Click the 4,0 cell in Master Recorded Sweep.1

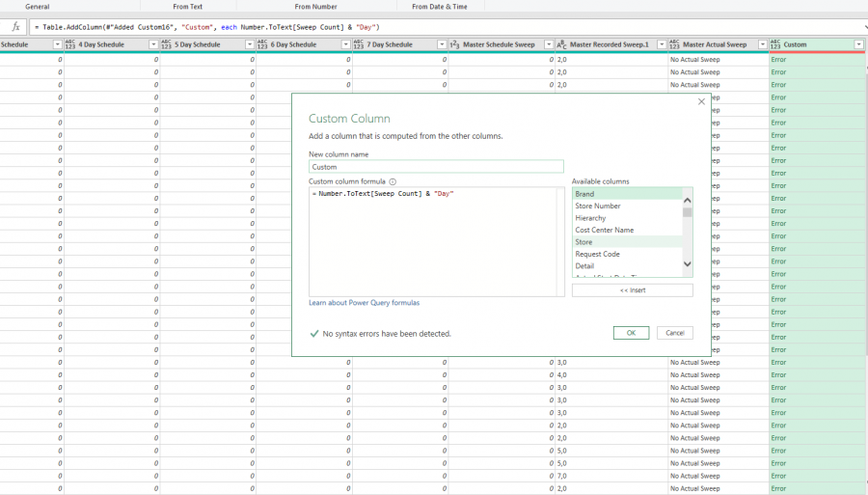[611, 374]
